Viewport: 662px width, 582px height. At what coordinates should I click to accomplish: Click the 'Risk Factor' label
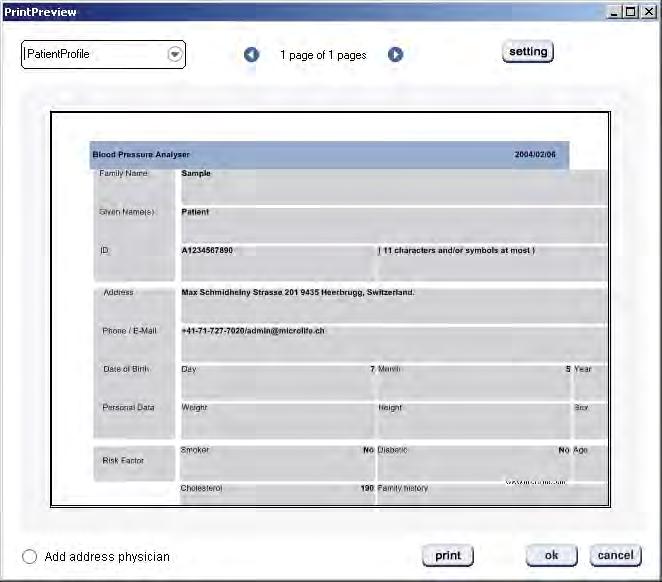[x=123, y=460]
